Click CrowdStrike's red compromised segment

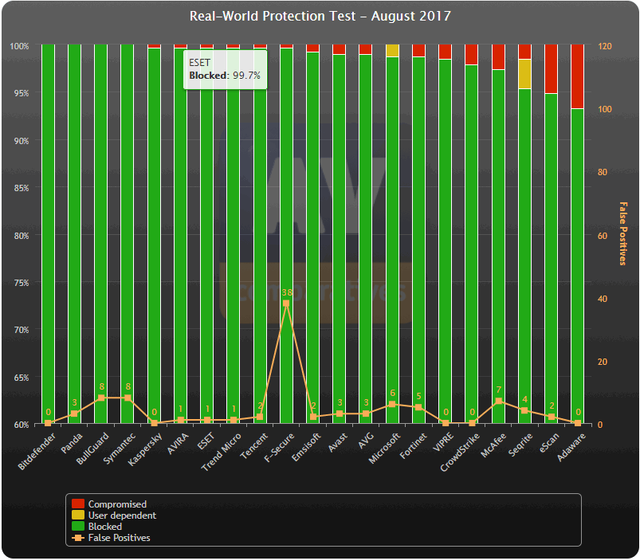coord(472,54)
